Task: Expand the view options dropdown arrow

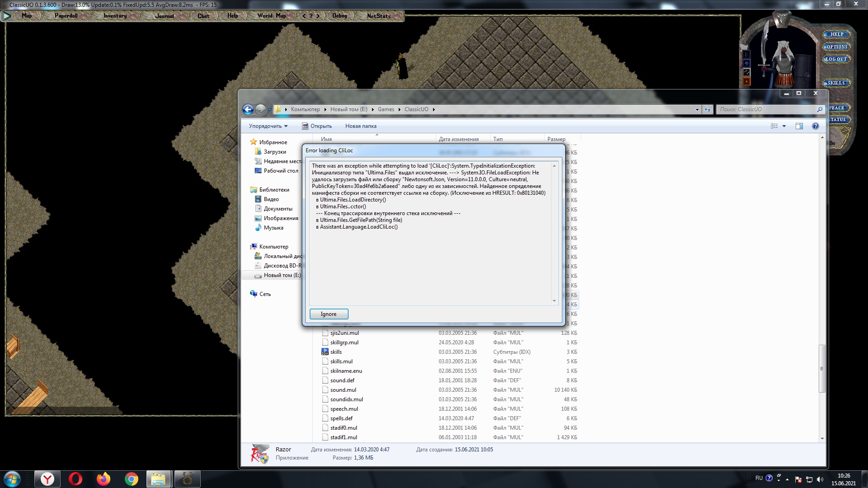Action: coord(784,126)
